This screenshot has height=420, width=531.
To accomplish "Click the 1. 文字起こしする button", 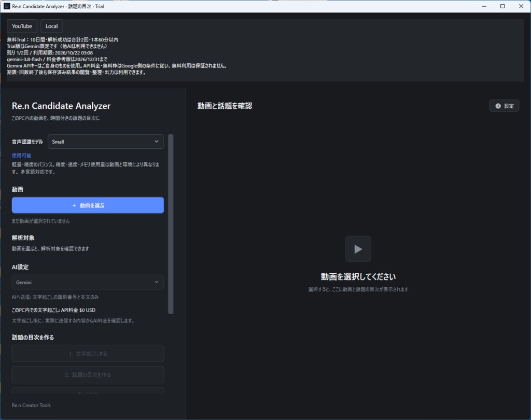I will pyautogui.click(x=88, y=354).
